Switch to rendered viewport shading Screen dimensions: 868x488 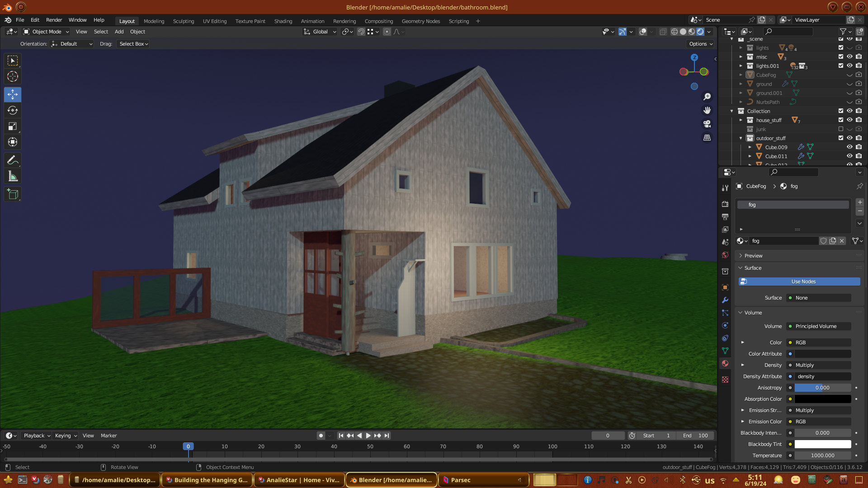tap(700, 32)
